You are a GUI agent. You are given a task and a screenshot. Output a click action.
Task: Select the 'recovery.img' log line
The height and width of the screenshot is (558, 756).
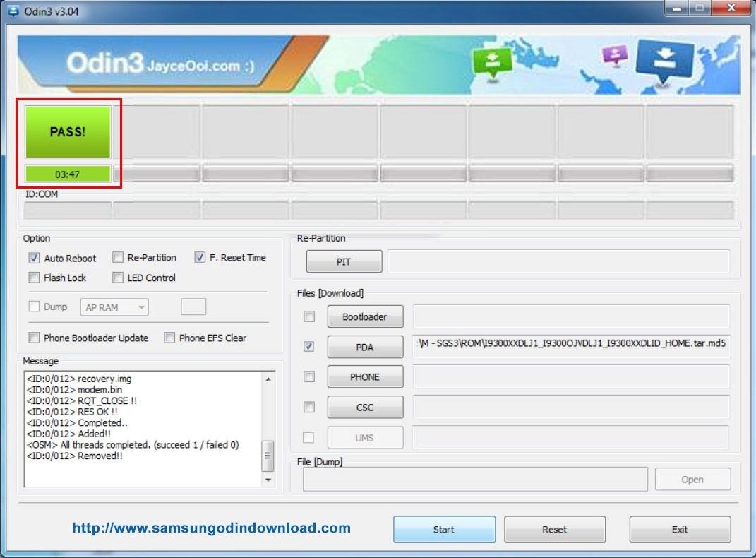coord(79,379)
